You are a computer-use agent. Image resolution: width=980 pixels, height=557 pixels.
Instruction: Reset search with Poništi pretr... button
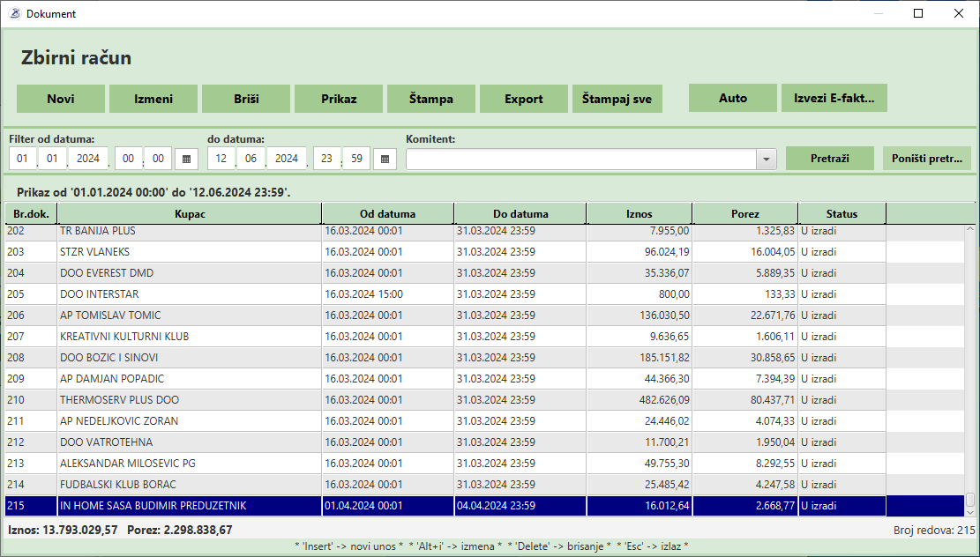pyautogui.click(x=926, y=158)
